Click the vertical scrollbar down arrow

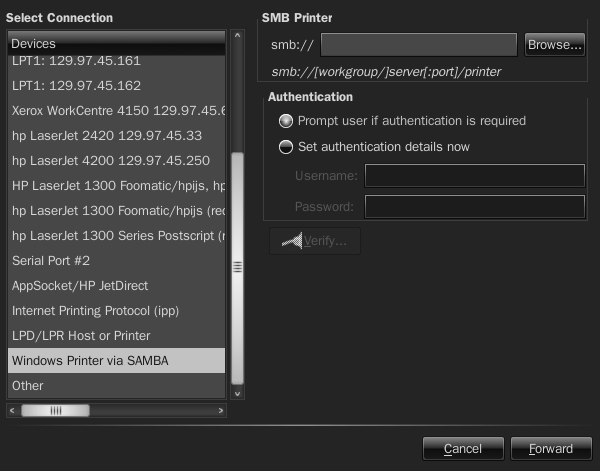point(237,393)
